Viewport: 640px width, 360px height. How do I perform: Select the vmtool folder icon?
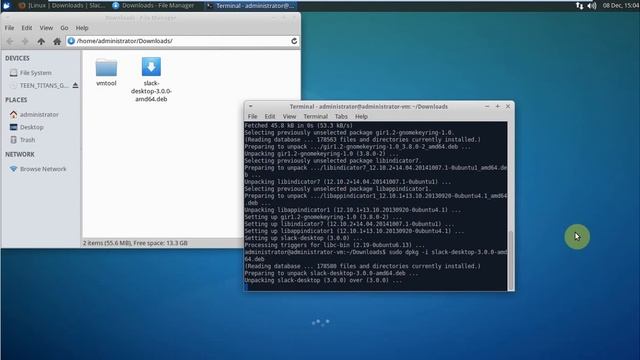pyautogui.click(x=106, y=67)
